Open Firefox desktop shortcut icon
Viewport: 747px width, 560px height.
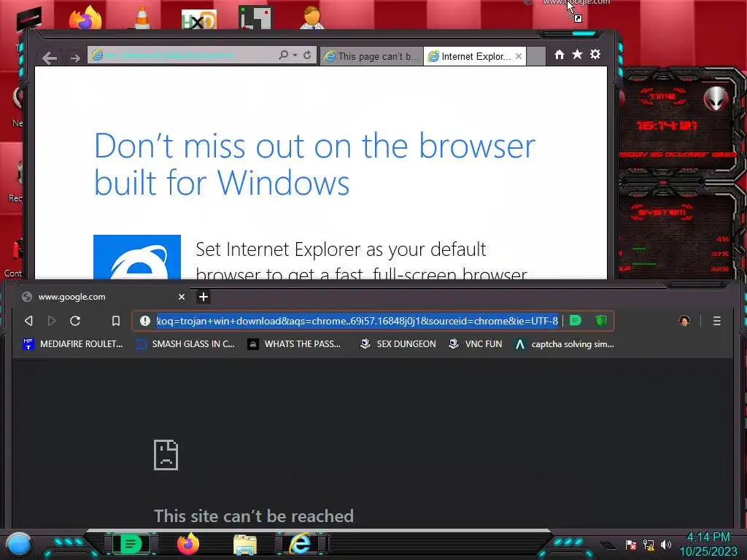(85, 17)
